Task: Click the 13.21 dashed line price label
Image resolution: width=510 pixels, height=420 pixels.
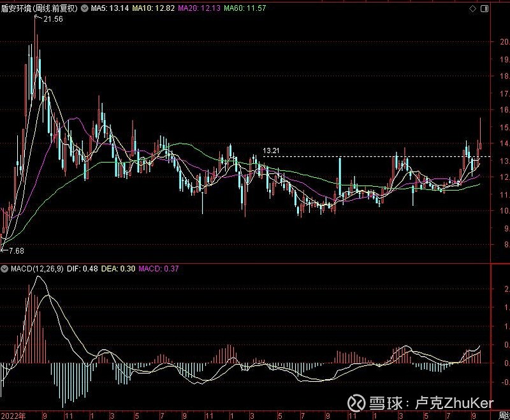Action: point(271,151)
